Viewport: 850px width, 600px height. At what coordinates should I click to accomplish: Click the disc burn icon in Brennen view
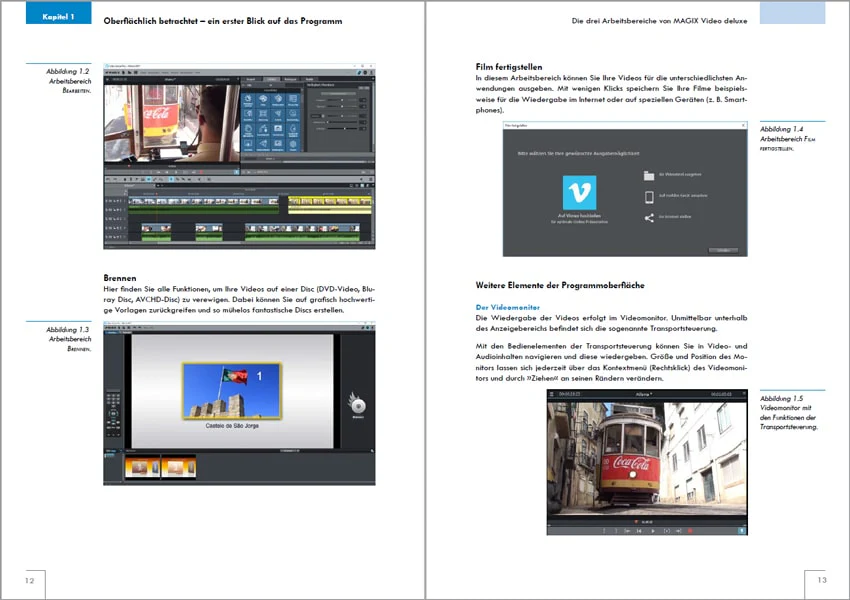coord(358,405)
